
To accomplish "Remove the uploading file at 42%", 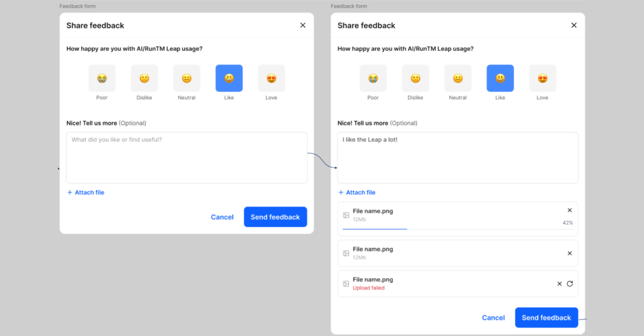I will (x=570, y=211).
